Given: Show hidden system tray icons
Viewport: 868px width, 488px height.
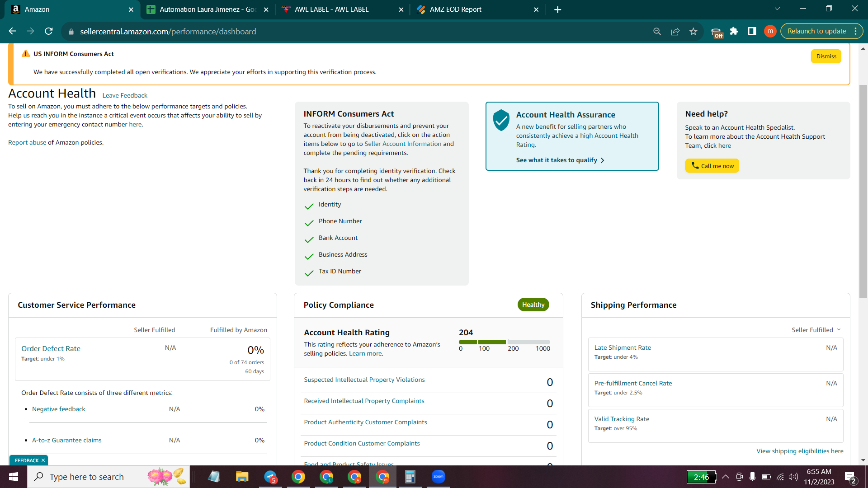Looking at the screenshot, I should tap(726, 477).
